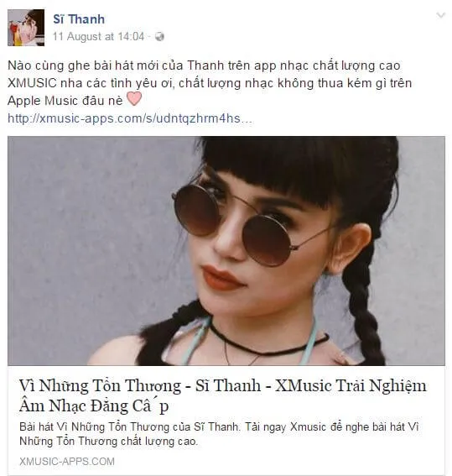
Task: Open the link preview photo
Action: click(x=226, y=251)
